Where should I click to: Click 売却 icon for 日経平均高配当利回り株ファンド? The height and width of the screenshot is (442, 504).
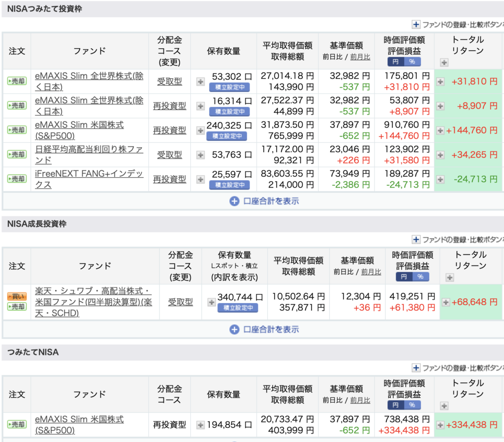click(x=16, y=155)
